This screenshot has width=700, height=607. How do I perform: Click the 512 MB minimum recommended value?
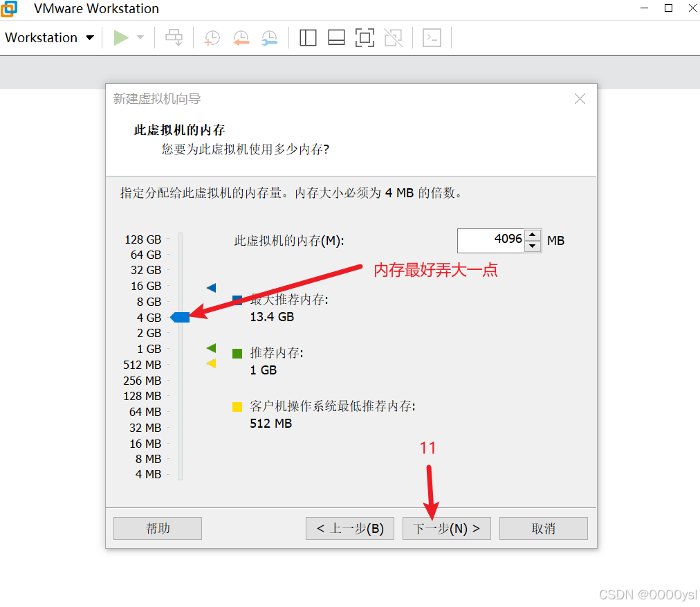click(270, 424)
